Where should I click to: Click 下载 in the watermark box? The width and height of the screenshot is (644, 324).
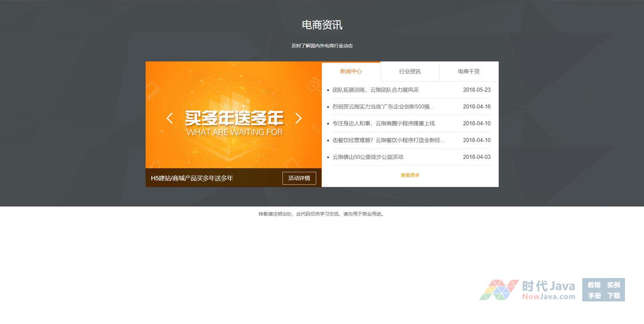(613, 296)
